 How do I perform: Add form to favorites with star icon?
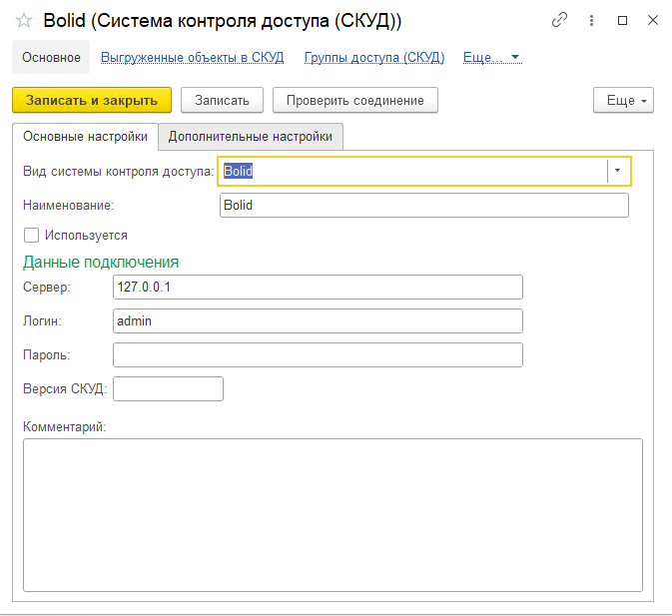click(x=24, y=20)
